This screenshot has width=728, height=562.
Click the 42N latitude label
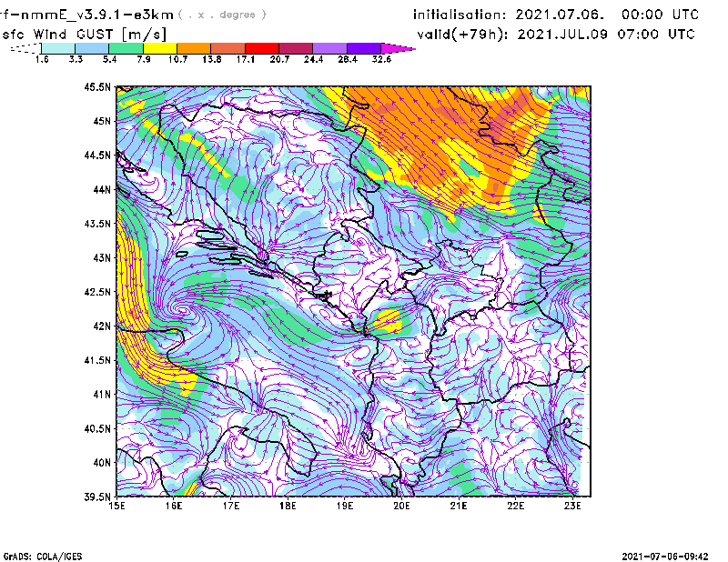[102, 326]
